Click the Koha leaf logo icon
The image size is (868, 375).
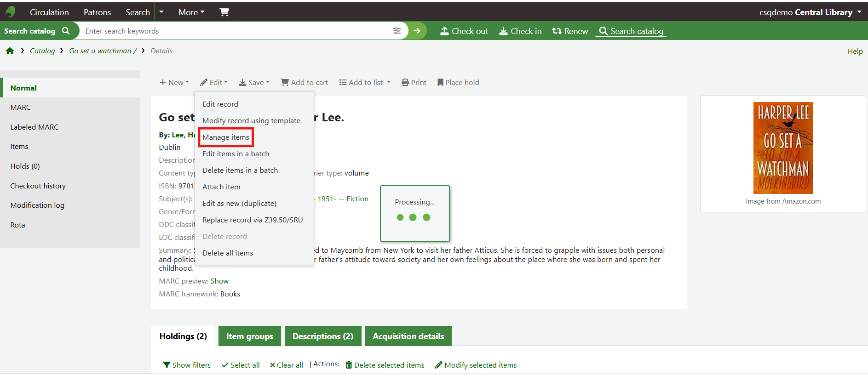(10, 12)
